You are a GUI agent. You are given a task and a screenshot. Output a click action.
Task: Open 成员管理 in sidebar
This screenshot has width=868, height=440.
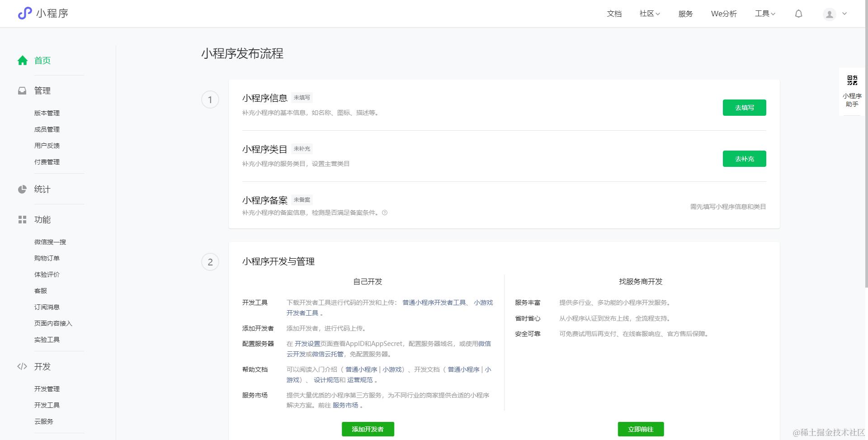tap(47, 129)
